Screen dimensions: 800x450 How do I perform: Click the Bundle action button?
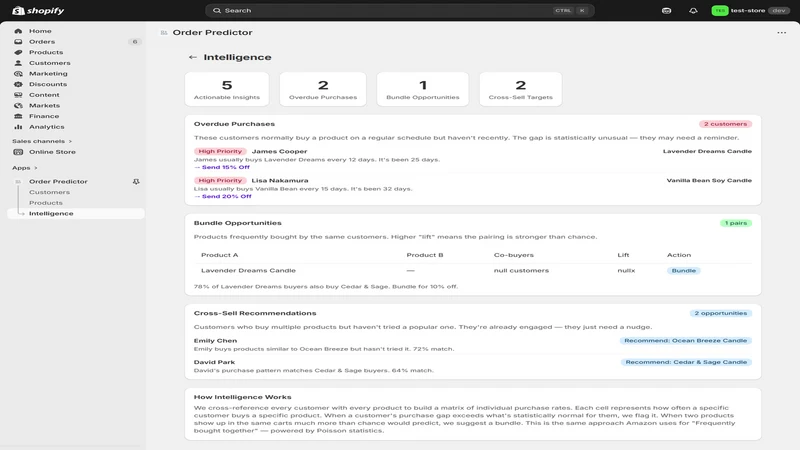[684, 271]
